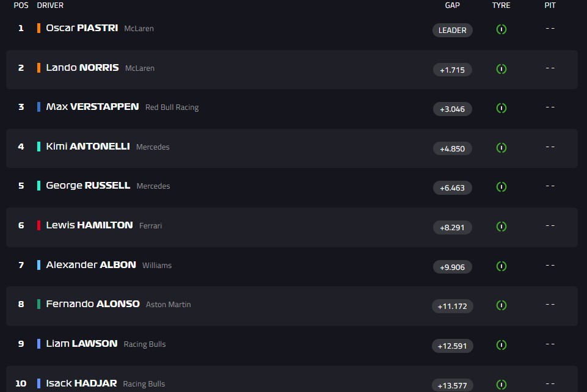Select the GAP column header

tap(452, 5)
